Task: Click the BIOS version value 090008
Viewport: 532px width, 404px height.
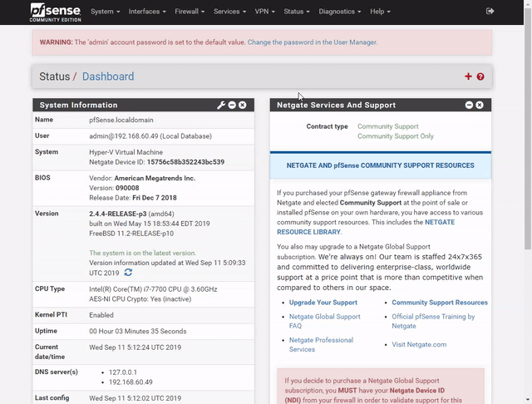Action: [x=127, y=188]
